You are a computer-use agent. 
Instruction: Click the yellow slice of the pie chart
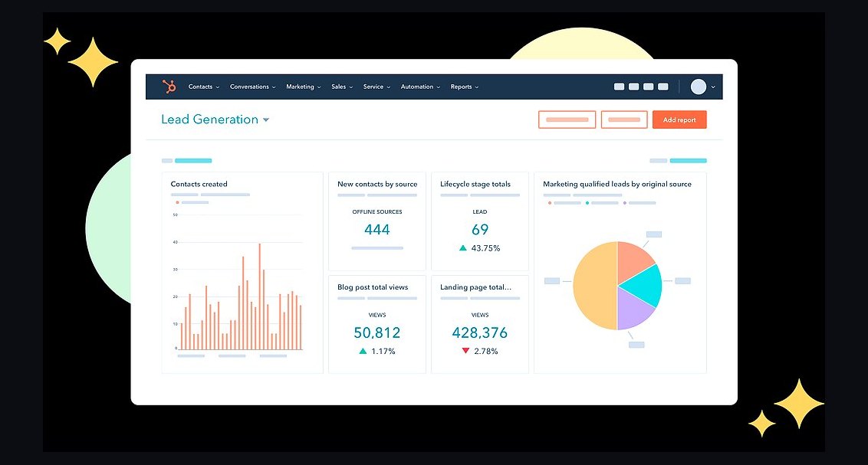[595, 286]
